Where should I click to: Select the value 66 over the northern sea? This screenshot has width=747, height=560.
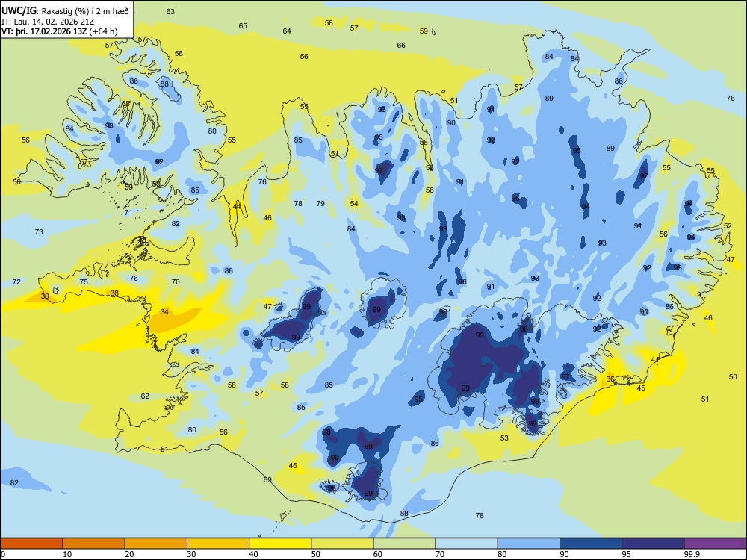pos(401,46)
